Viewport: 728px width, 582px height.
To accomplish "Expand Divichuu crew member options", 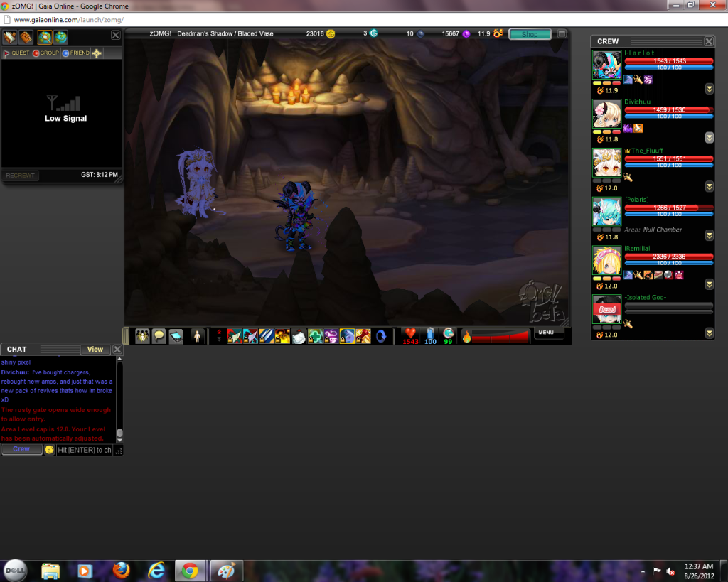I will click(709, 137).
